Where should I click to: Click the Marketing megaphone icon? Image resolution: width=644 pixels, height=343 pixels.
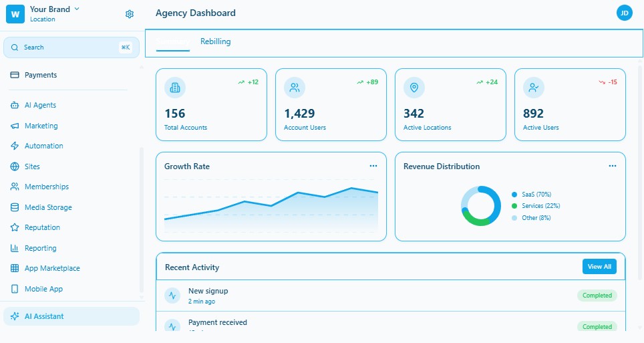15,126
